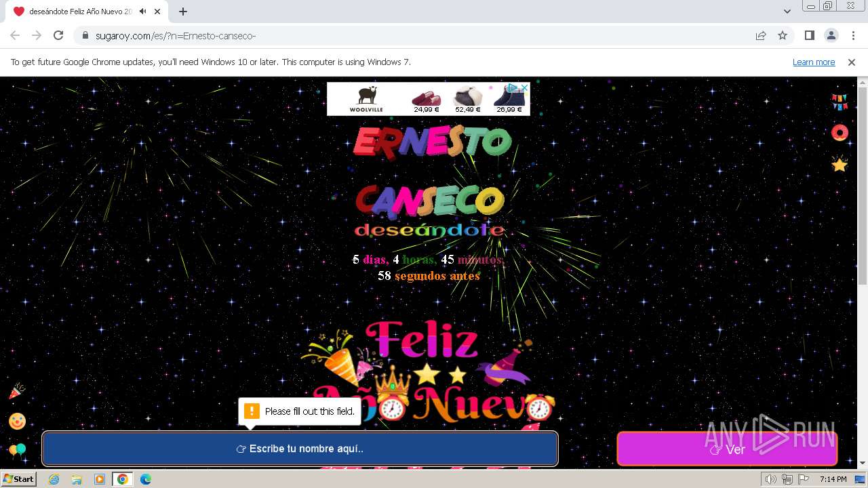This screenshot has height=488, width=868.
Task: Open Learn more update link
Action: (x=814, y=62)
